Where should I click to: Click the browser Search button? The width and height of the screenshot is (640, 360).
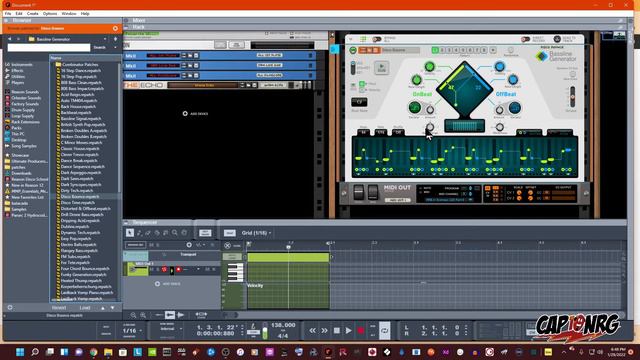coord(100,47)
